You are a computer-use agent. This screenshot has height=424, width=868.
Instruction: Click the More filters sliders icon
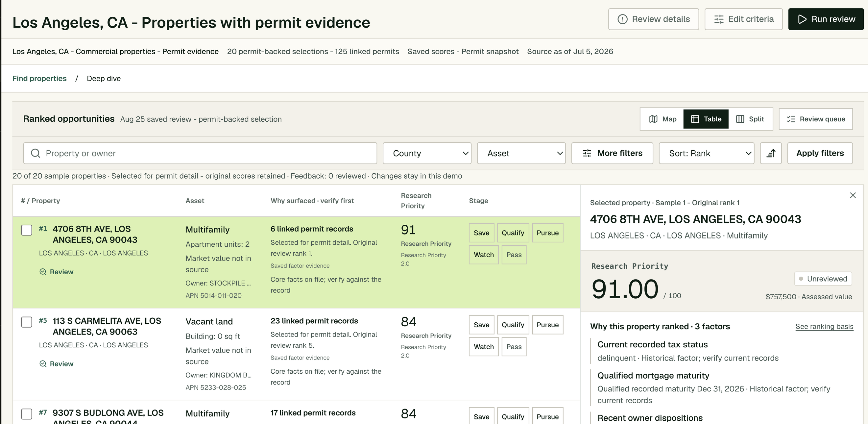point(587,153)
